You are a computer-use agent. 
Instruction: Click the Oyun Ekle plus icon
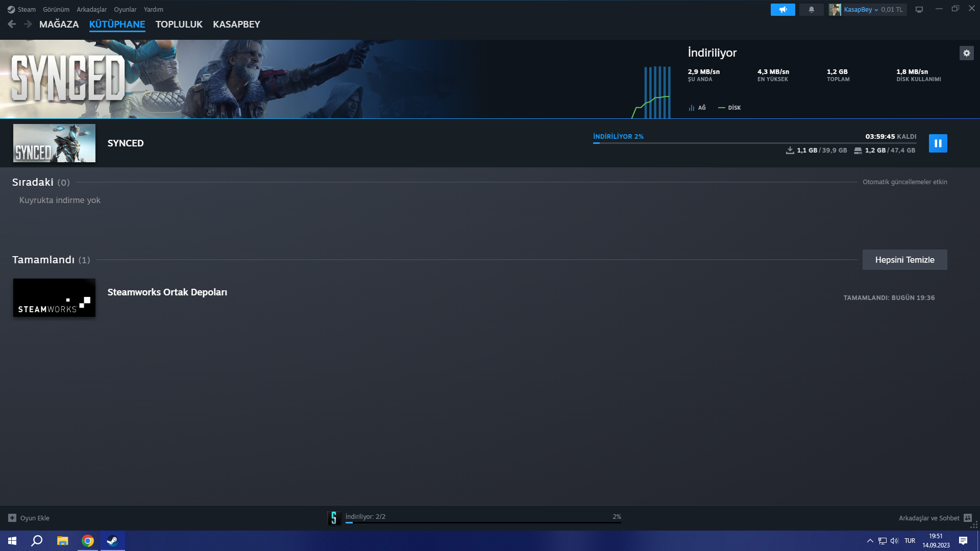tap(12, 518)
